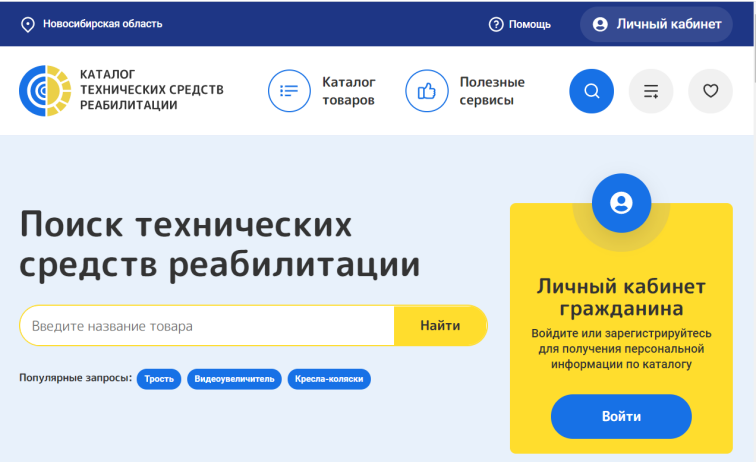Click the question mark help icon

[x=495, y=24]
